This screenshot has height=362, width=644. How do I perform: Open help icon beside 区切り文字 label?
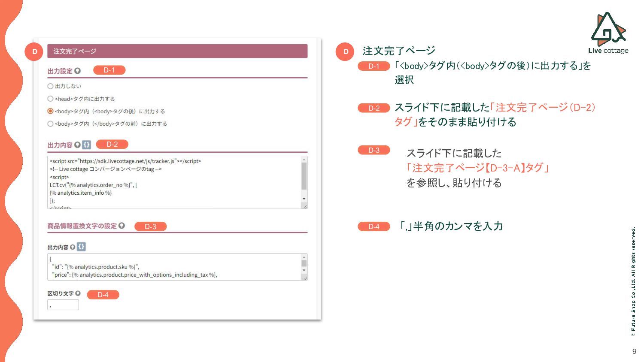coord(78,293)
